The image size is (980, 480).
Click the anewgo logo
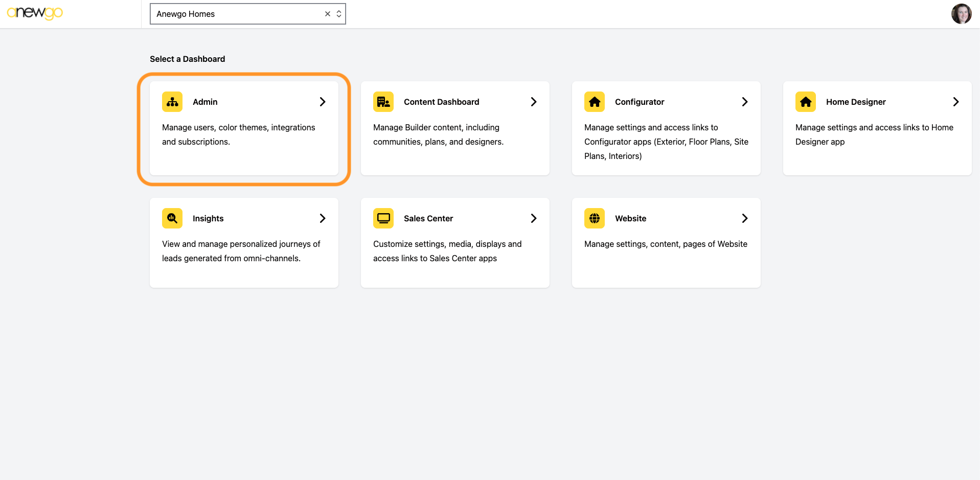(35, 13)
